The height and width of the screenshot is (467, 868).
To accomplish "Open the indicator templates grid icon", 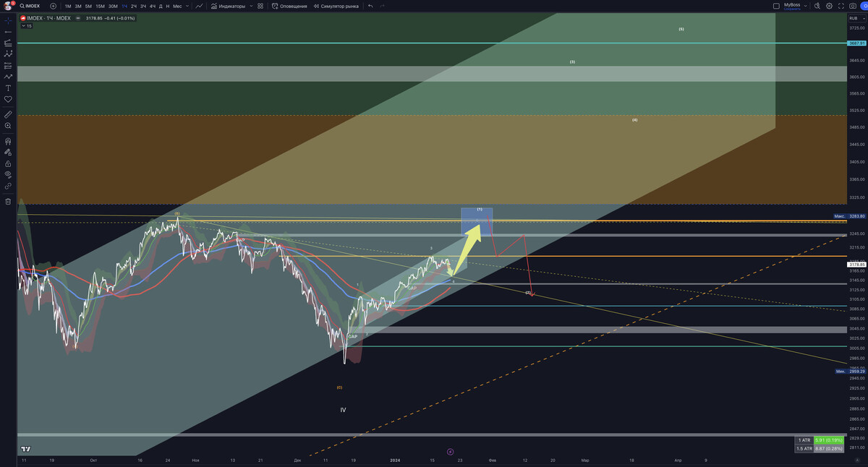I will [260, 6].
